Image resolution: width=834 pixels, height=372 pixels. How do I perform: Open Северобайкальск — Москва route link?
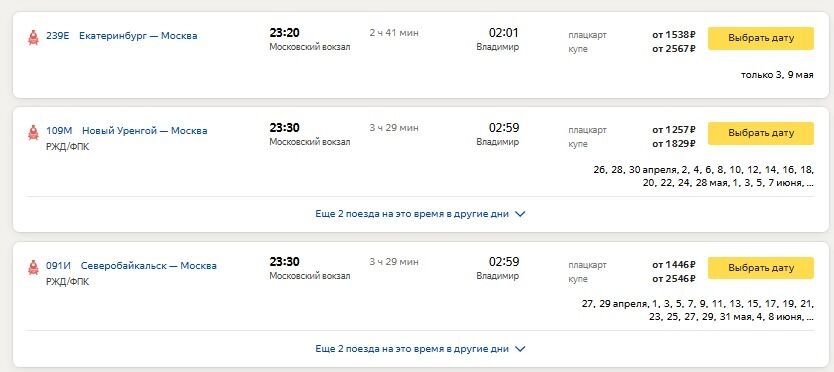(x=149, y=266)
